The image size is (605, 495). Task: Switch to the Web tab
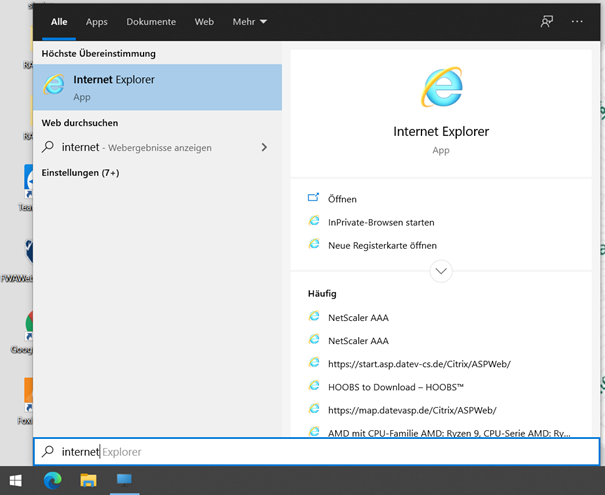204,22
